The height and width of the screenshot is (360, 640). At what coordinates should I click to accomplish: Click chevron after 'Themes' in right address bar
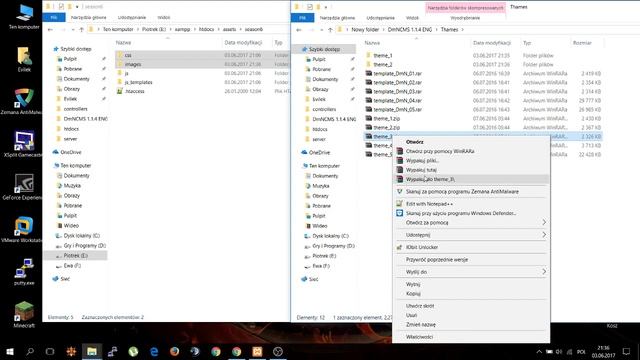point(462,30)
